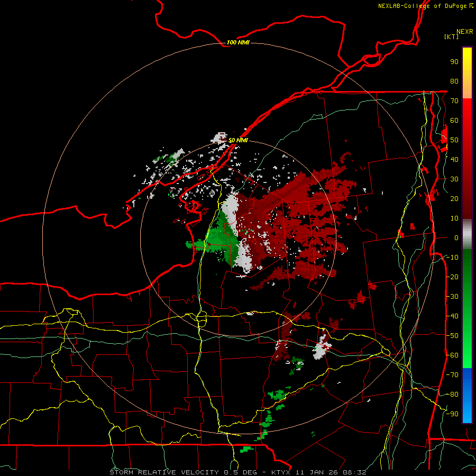Click the 100 NMI range ring label
Viewport: 476px width, 476px height.
tap(238, 42)
